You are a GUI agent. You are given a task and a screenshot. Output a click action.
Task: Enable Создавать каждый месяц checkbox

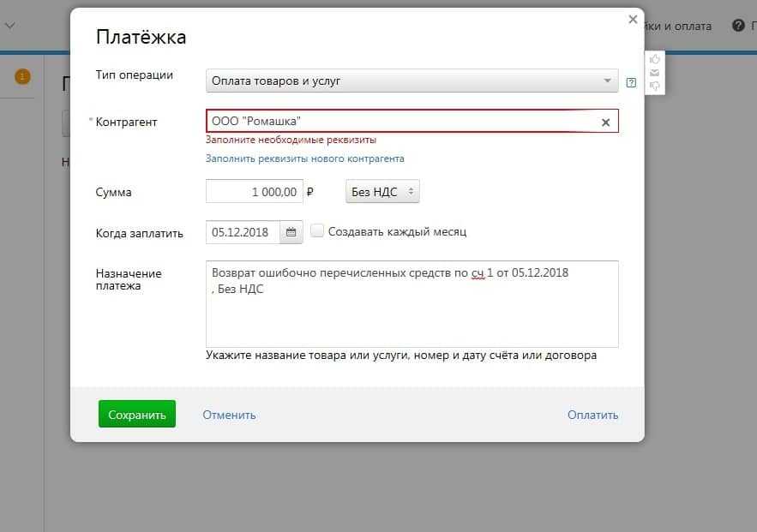pyautogui.click(x=317, y=231)
